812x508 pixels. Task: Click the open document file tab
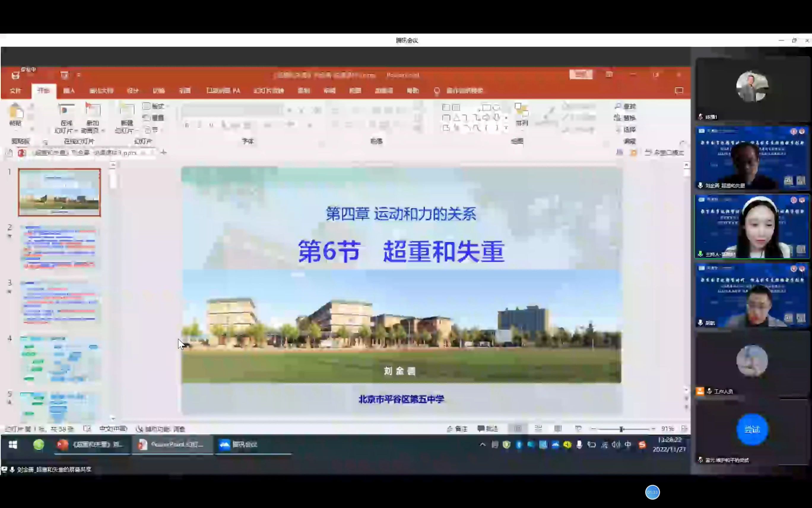86,153
